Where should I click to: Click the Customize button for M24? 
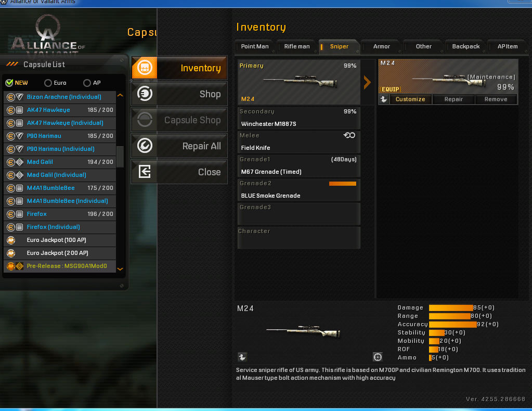tap(410, 99)
